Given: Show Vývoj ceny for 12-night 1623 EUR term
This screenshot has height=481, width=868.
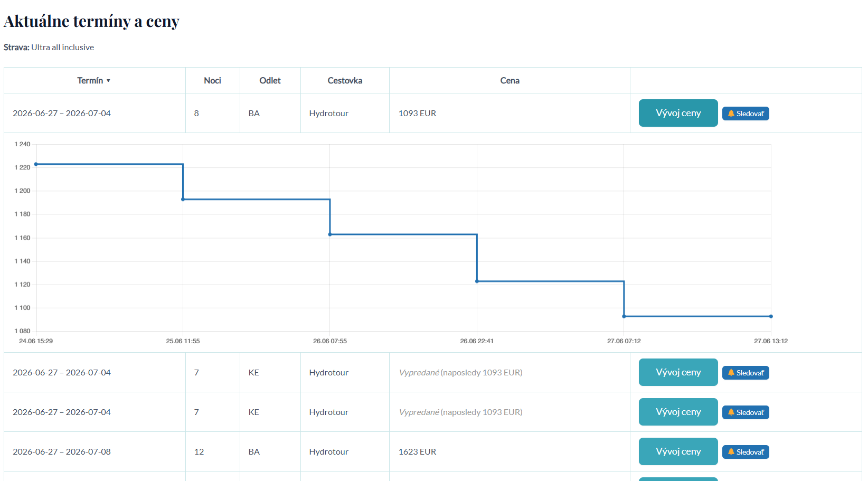Looking at the screenshot, I should coord(678,451).
